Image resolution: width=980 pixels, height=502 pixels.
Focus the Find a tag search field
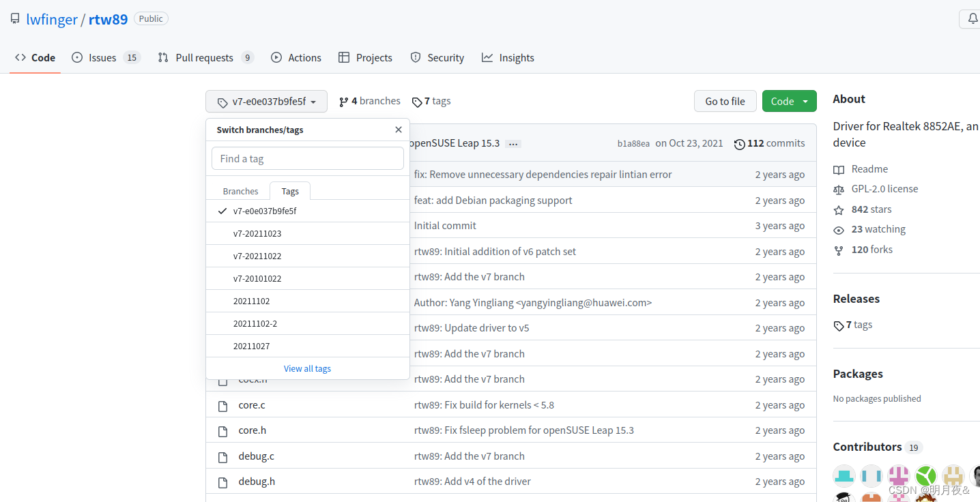[308, 158]
